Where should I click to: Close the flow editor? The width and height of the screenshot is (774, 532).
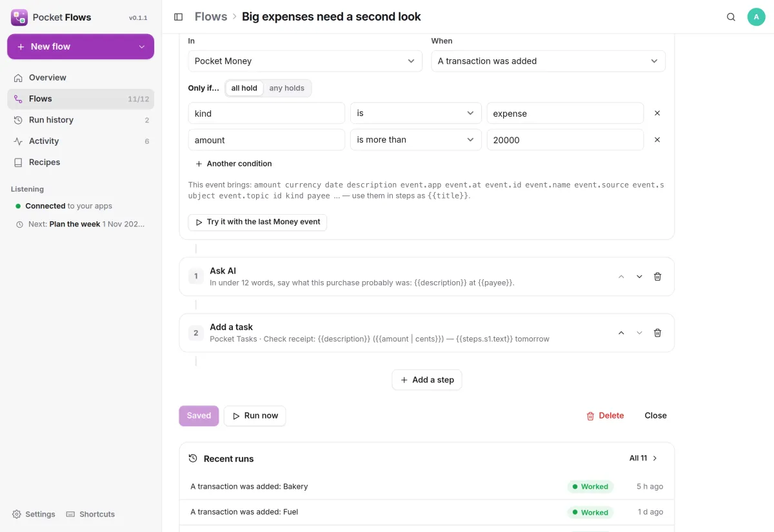[x=655, y=416]
